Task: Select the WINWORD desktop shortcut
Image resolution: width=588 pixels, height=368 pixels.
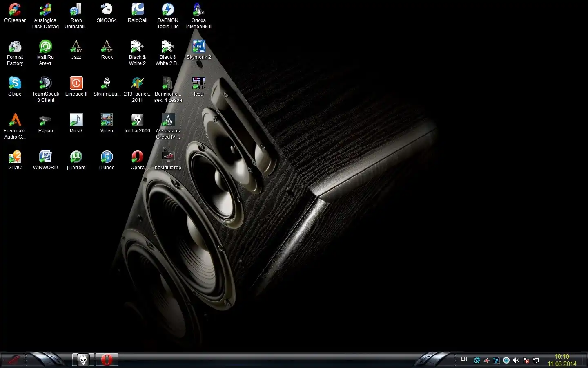Action: 45,157
